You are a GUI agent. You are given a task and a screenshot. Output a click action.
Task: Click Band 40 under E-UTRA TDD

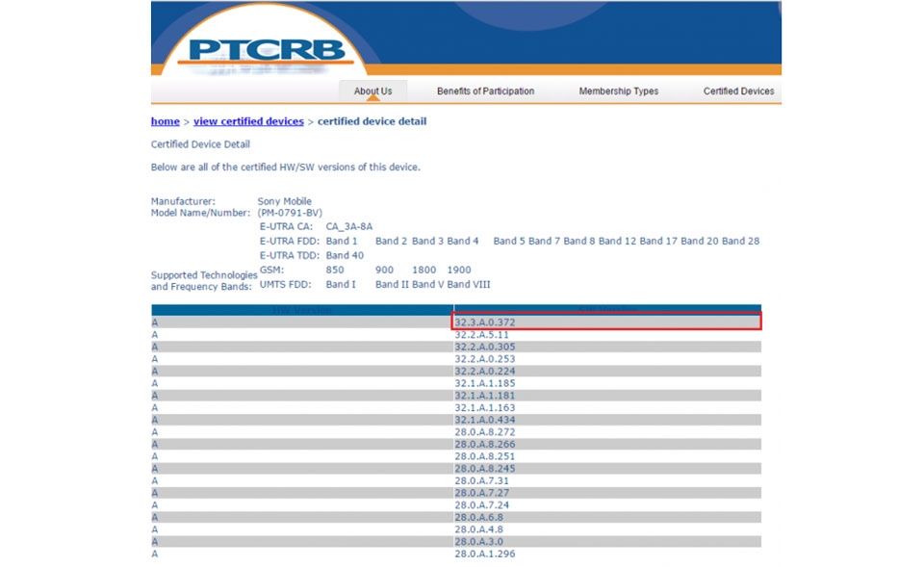[345, 256]
